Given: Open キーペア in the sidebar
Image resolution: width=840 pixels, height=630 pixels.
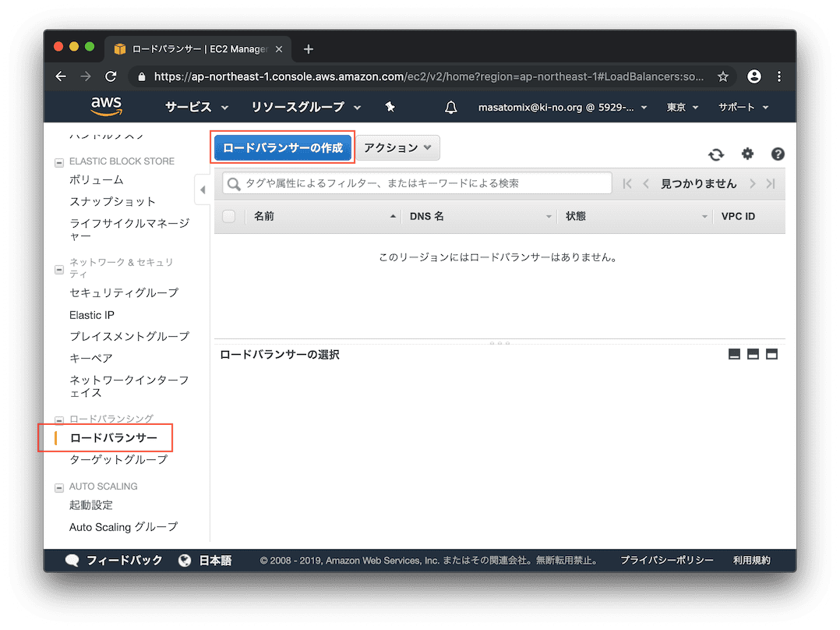Looking at the screenshot, I should click(91, 358).
